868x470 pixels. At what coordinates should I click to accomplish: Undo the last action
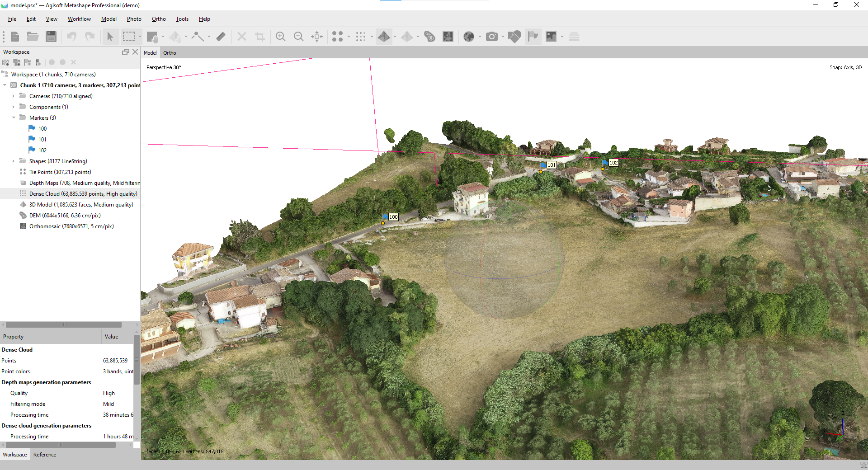click(71, 37)
